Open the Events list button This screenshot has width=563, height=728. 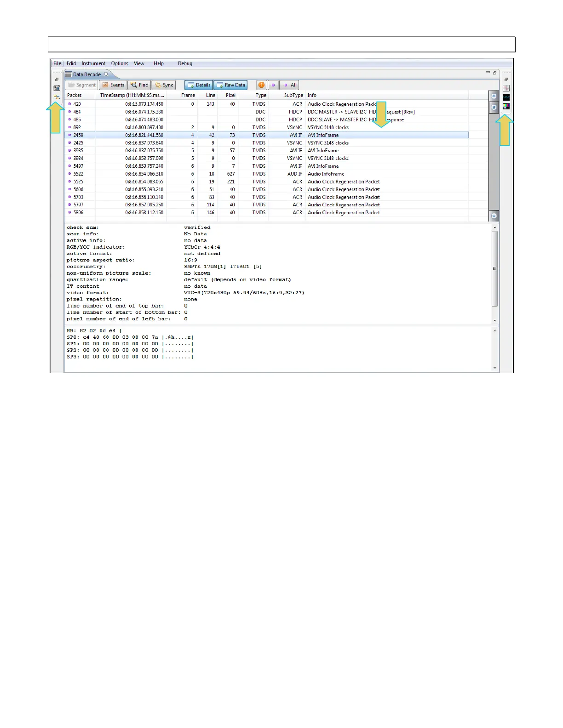pos(113,85)
